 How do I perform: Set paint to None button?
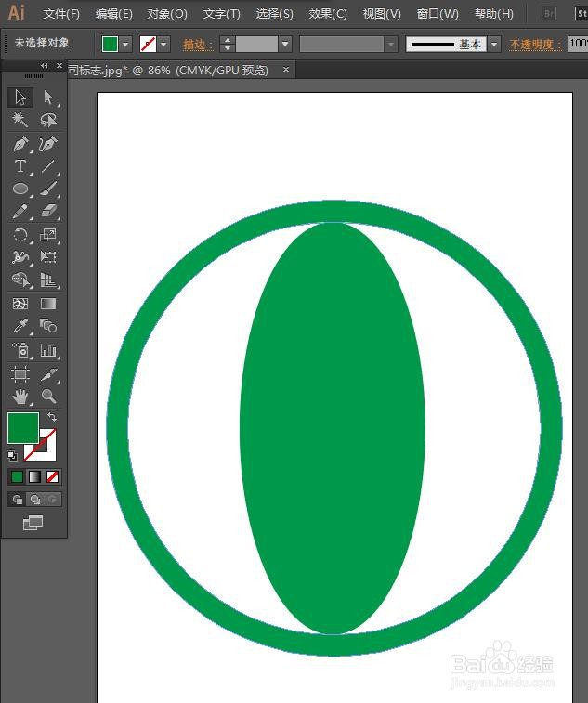(x=52, y=476)
